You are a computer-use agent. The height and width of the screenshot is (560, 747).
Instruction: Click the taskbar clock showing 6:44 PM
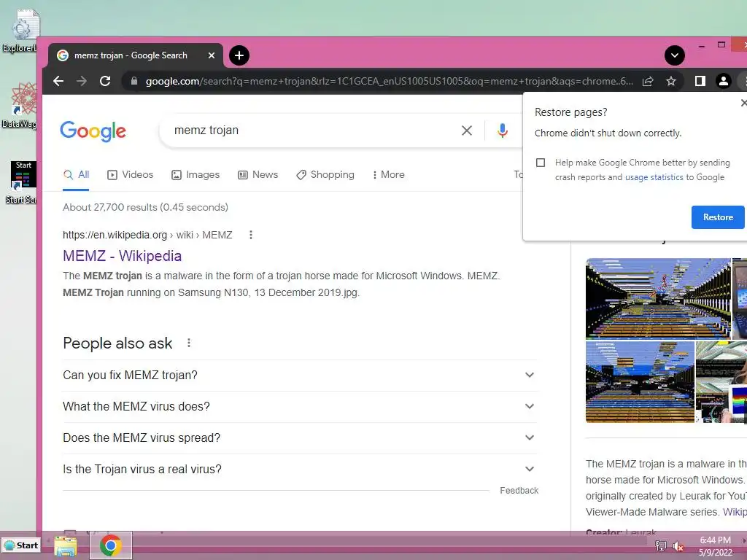coord(715,546)
